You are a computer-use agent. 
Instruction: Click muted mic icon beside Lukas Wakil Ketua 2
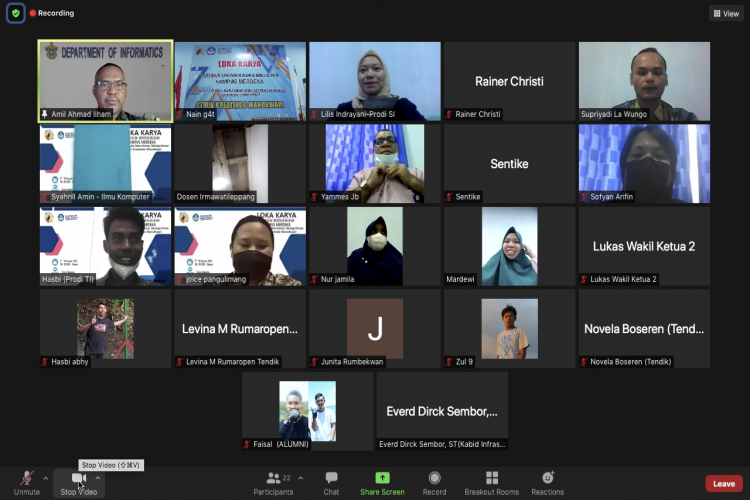pyautogui.click(x=584, y=279)
